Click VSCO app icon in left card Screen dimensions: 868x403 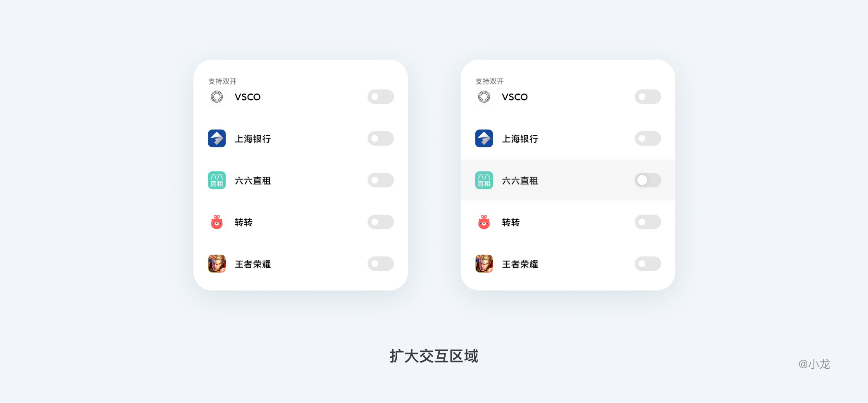(x=217, y=97)
